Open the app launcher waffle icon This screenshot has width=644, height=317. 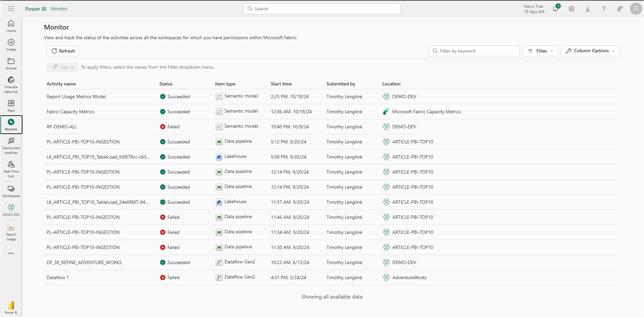[x=11, y=9]
